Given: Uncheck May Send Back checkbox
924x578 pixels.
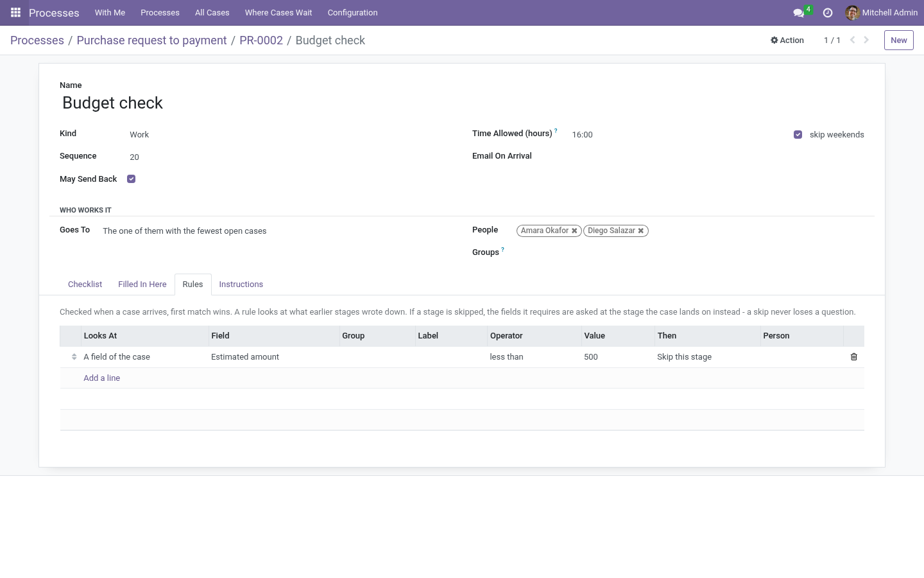Looking at the screenshot, I should tap(131, 179).
